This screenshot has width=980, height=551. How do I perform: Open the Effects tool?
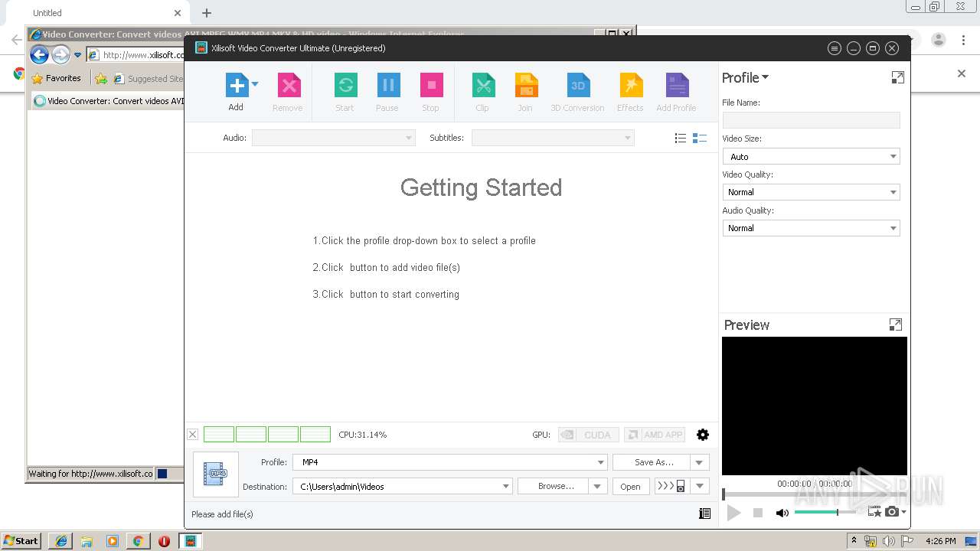click(631, 84)
